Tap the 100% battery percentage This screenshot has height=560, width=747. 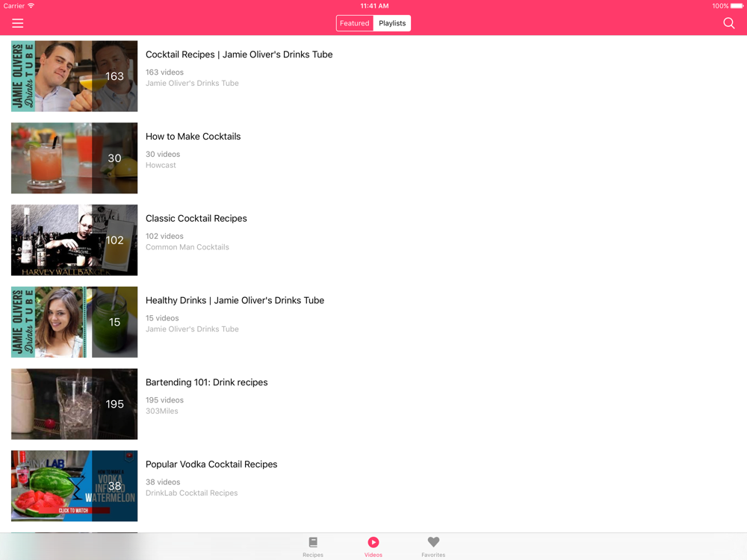pos(720,6)
